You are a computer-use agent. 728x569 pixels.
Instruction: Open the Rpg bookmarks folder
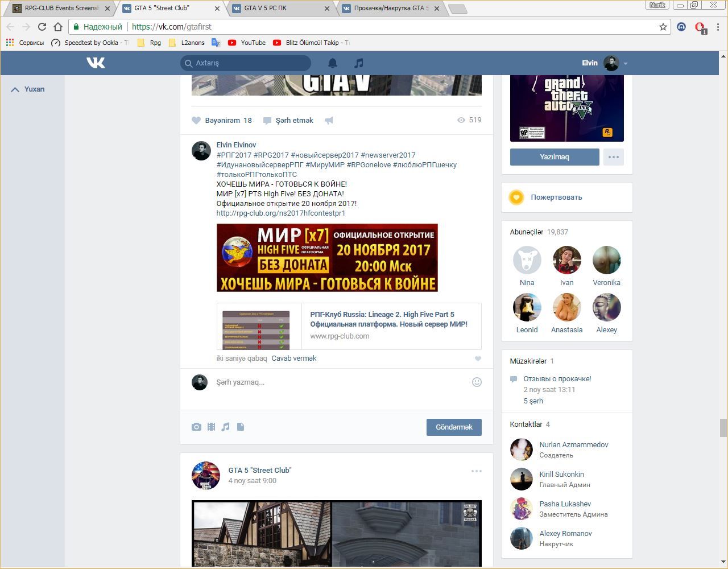pos(149,43)
